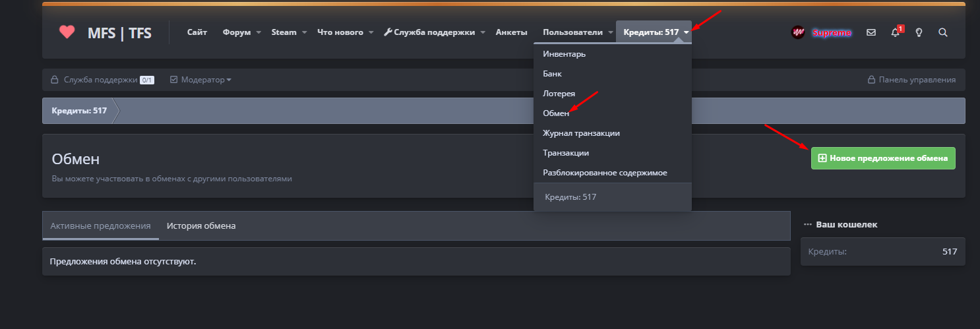Click Кредиты: 517 in the navigation bar
Viewport: 980px width, 329px height.
click(651, 32)
